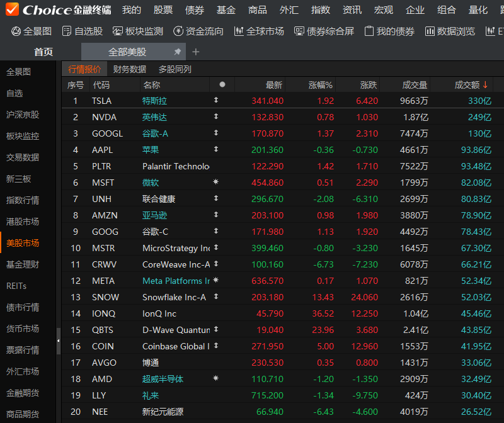Screen dimensions: 504x423
Task: Select the PLTR ticker cell
Action: [101, 166]
